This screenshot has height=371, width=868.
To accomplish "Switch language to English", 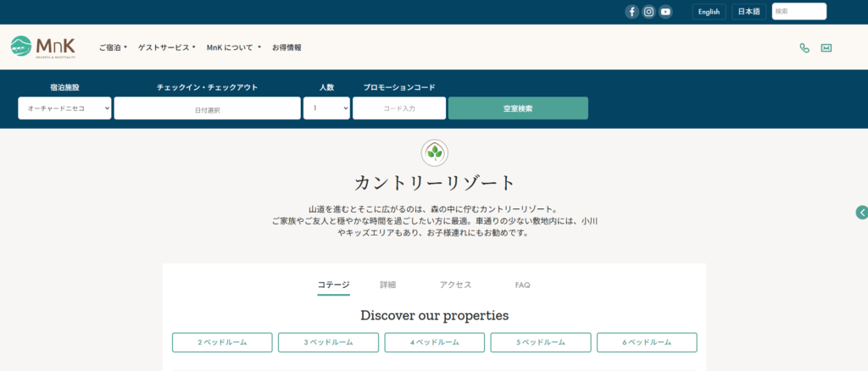I will coord(709,12).
